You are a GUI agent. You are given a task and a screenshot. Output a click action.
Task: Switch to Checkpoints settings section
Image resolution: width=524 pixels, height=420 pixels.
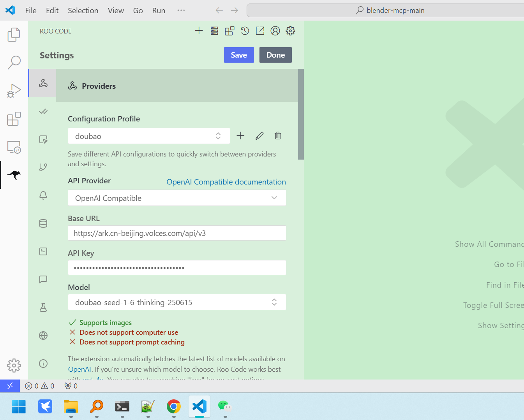click(43, 167)
